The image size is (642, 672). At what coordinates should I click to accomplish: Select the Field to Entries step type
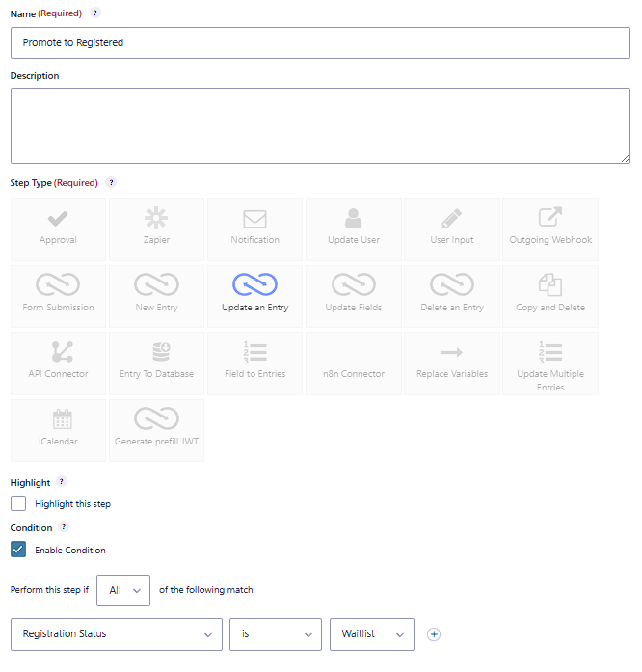coord(255,363)
